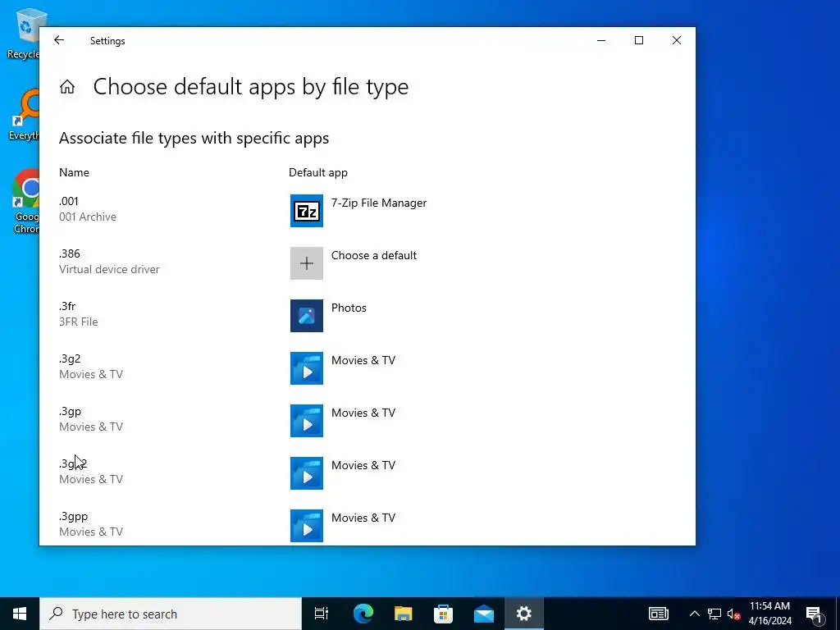The width and height of the screenshot is (840, 630).
Task: Open the clock and date flyout
Action: [x=769, y=614]
